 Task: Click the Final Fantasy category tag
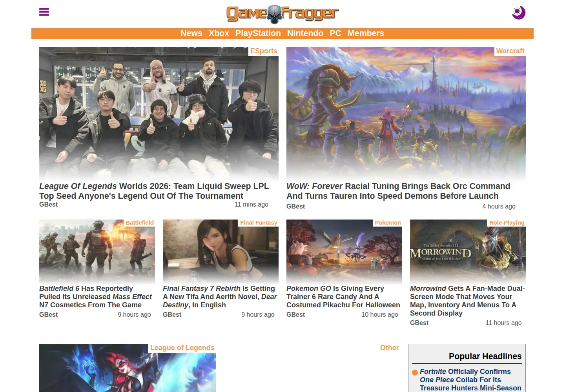point(259,223)
